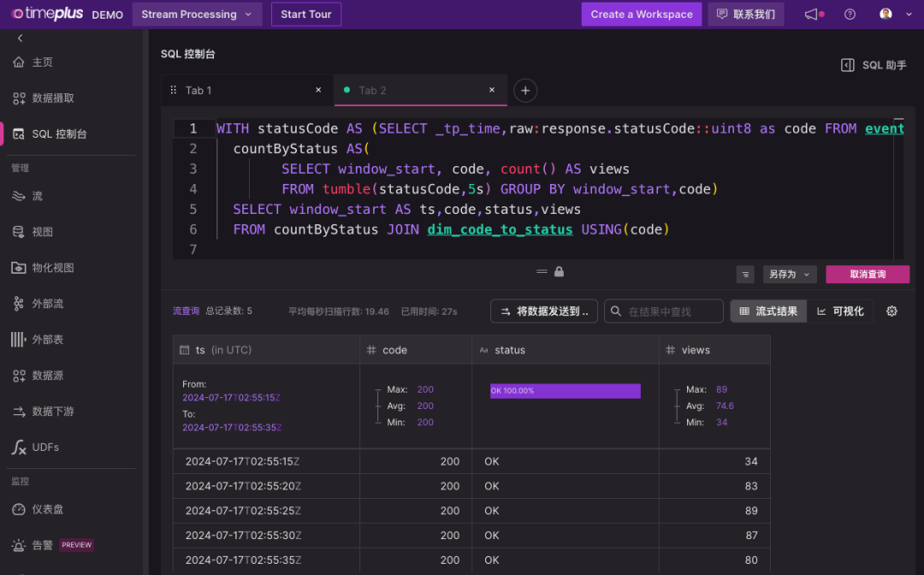Viewport: 924px width, 575px height.
Task: Collapse the sidebar with the back chevron
Action: (20, 39)
